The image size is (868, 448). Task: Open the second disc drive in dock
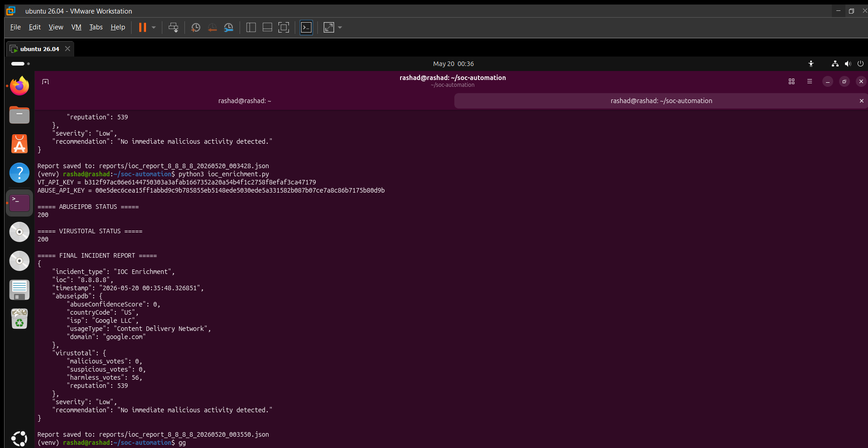[x=19, y=261]
